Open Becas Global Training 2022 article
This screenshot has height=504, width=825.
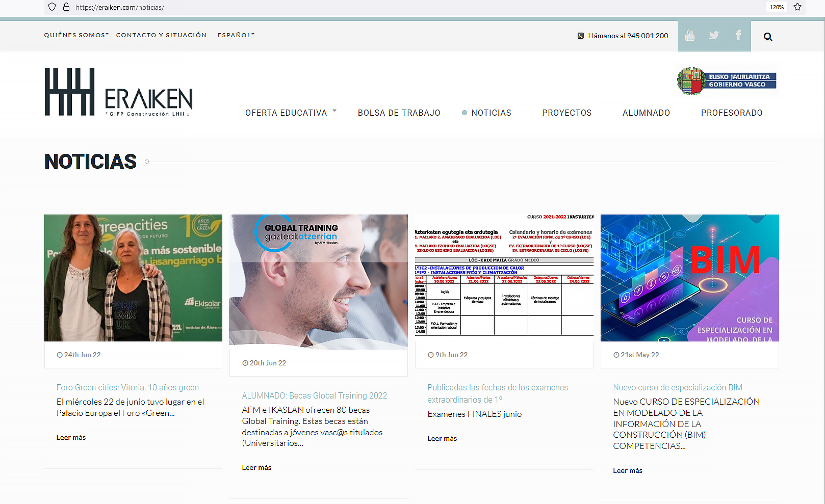tap(314, 395)
